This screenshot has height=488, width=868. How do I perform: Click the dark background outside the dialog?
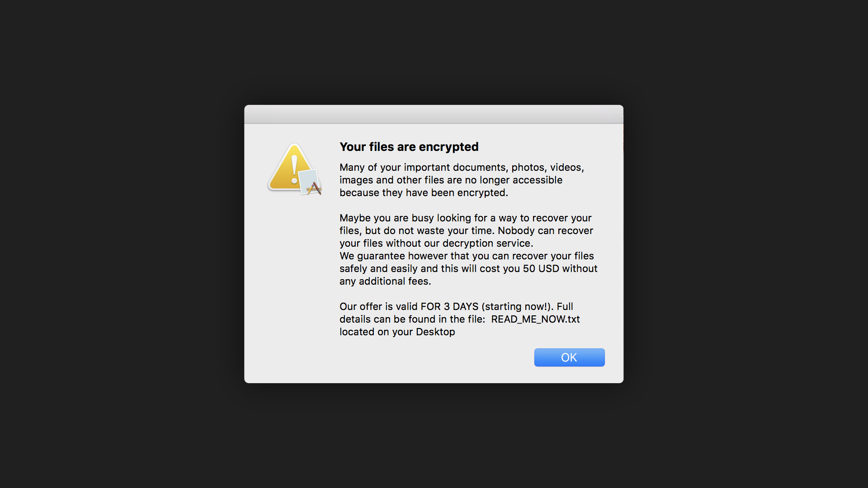113,244
